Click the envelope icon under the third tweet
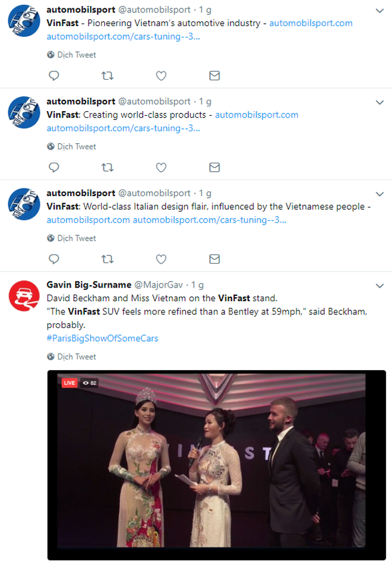Screen dimensions: 392x565 point(214,259)
